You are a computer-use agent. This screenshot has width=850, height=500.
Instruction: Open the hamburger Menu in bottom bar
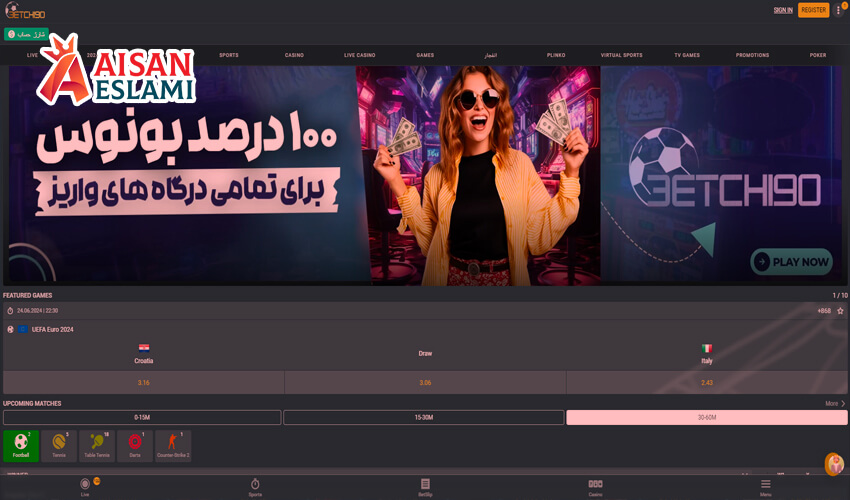click(765, 486)
